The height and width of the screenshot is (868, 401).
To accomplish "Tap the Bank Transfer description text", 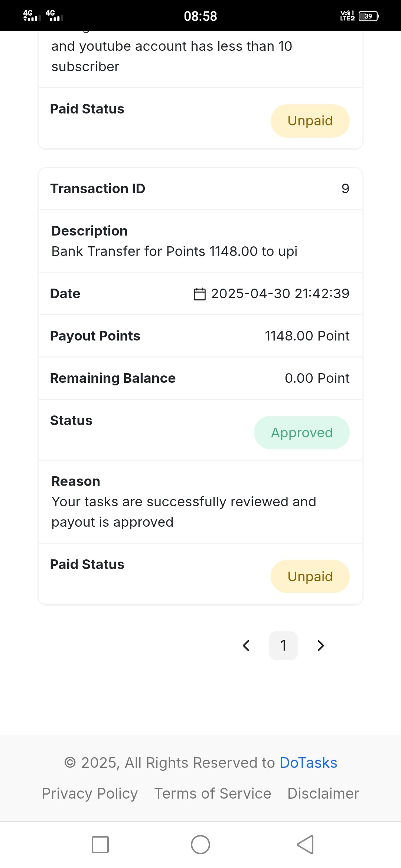I will [x=174, y=251].
